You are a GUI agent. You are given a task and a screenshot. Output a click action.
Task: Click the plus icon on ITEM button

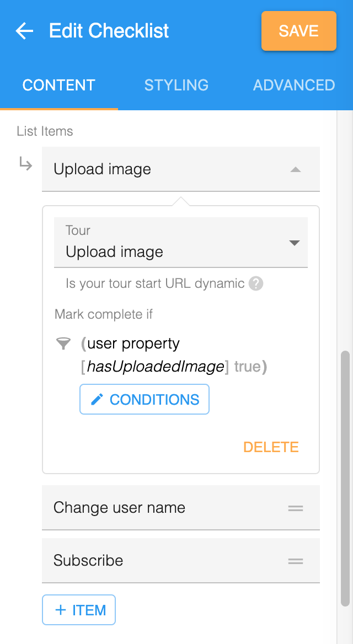click(x=61, y=610)
